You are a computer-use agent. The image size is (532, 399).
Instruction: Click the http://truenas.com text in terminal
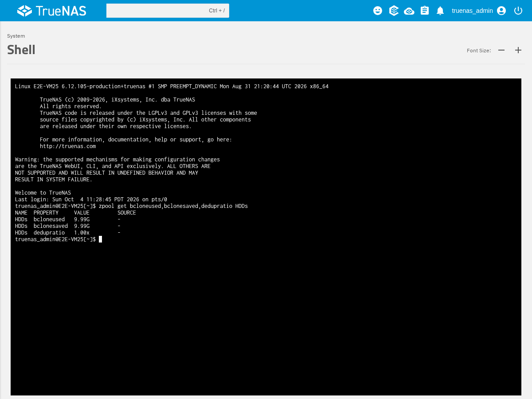pyautogui.click(x=68, y=146)
